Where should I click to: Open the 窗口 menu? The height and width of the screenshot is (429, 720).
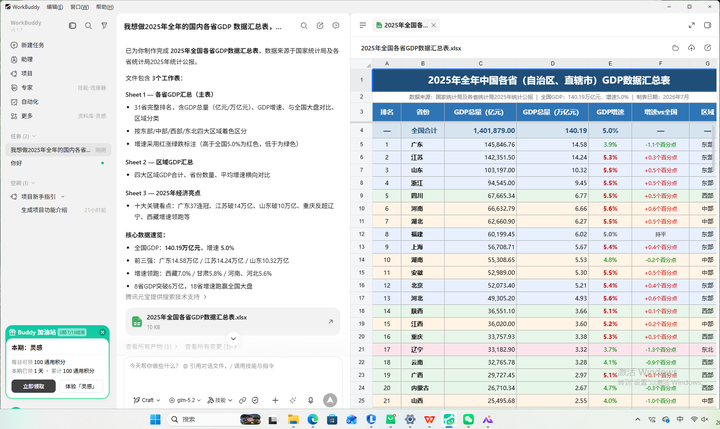[79, 7]
